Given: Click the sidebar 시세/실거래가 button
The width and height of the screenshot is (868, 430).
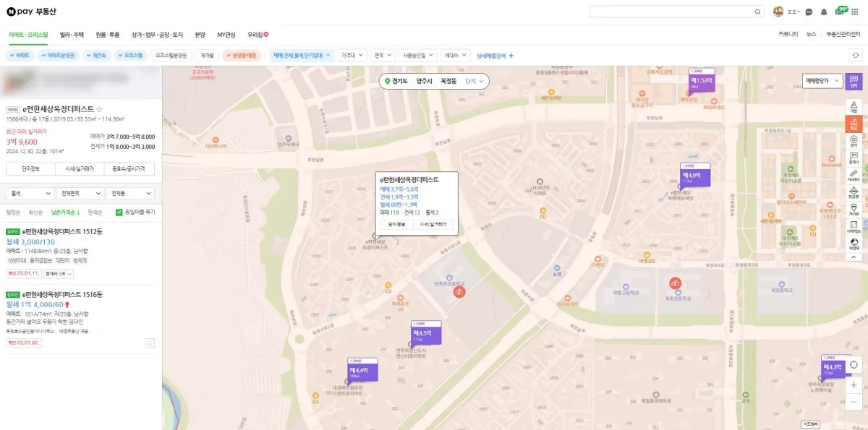Looking at the screenshot, I should pos(80,169).
